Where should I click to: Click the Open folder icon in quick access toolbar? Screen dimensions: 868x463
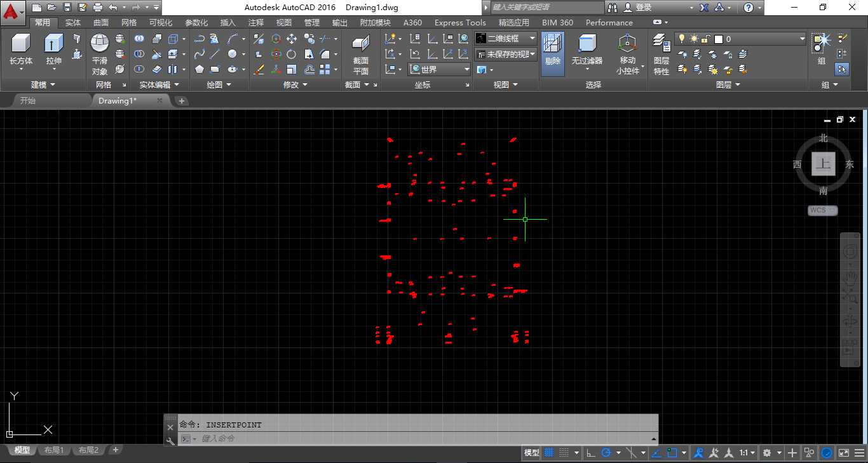pyautogui.click(x=51, y=8)
